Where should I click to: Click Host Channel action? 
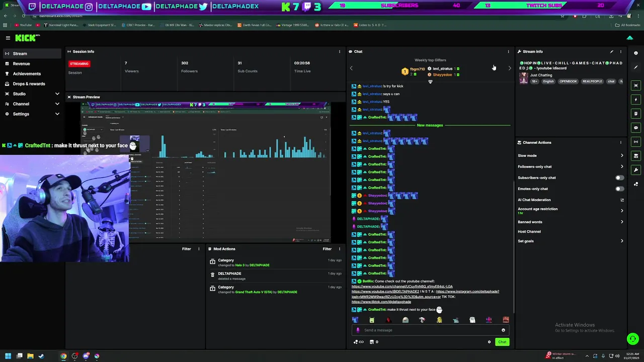pos(529,232)
